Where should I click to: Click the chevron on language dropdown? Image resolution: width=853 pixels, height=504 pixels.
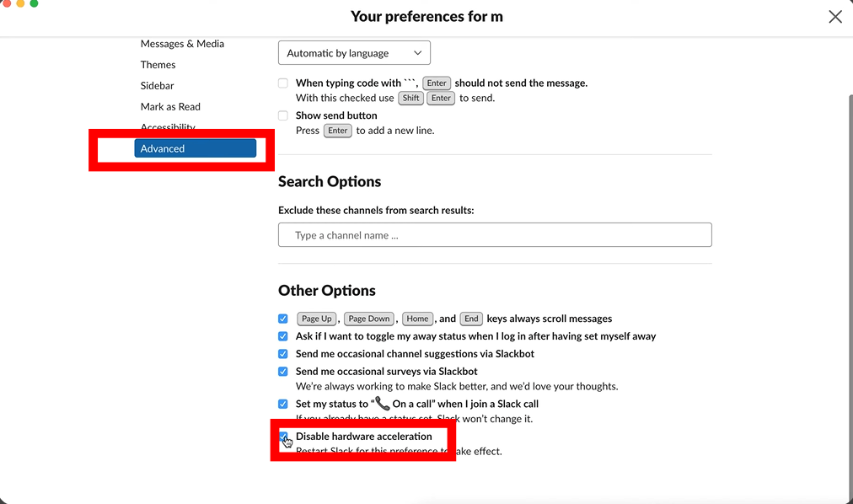pyautogui.click(x=417, y=53)
